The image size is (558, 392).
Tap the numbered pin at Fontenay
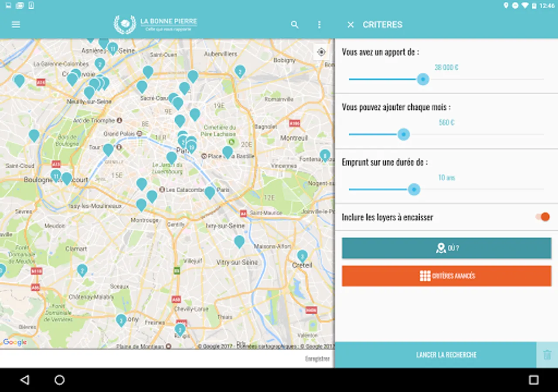click(x=325, y=155)
